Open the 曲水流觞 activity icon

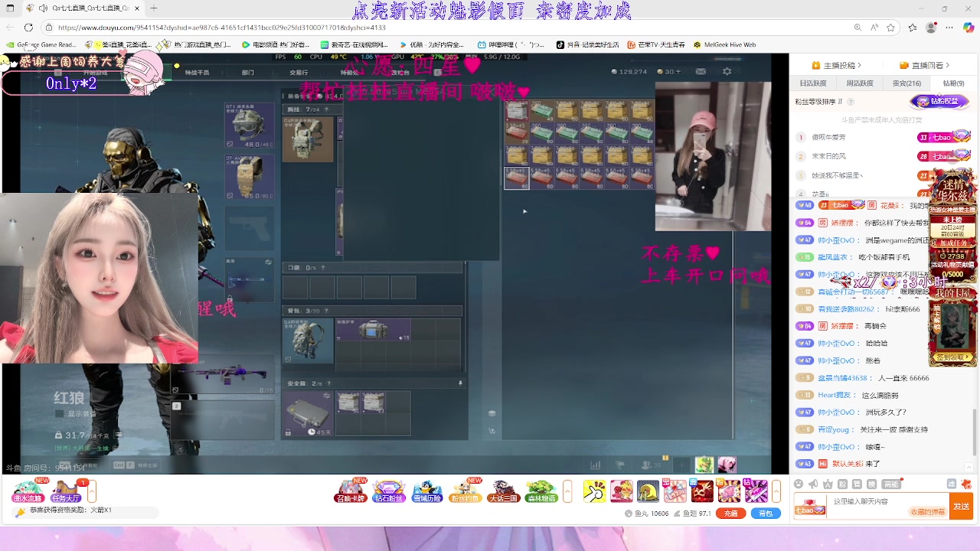coord(28,491)
